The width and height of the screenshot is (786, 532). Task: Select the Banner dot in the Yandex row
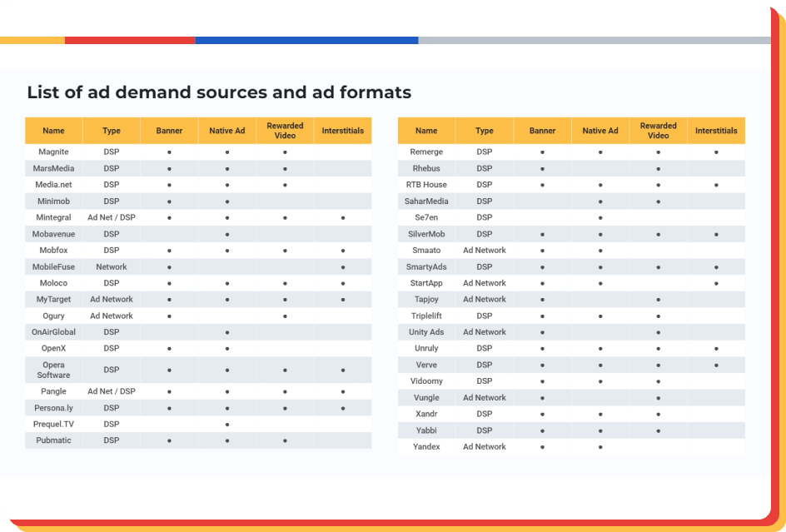pos(542,447)
